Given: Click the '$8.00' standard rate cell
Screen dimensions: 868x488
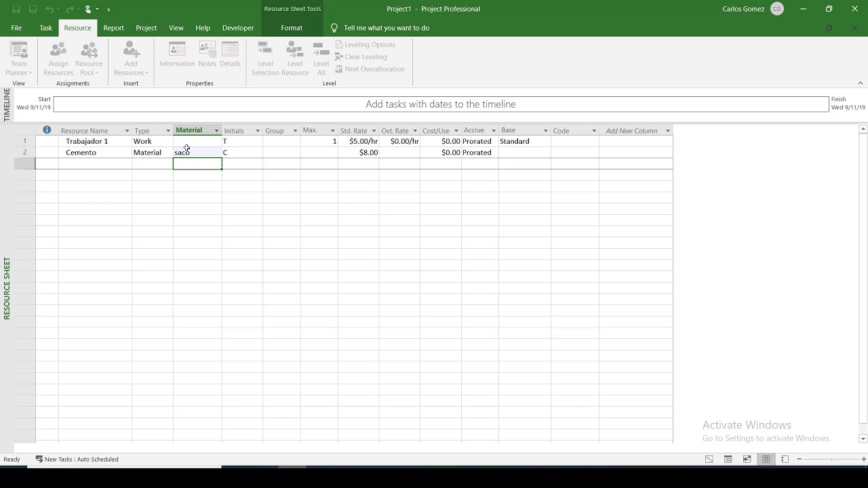Looking at the screenshot, I should [x=359, y=152].
